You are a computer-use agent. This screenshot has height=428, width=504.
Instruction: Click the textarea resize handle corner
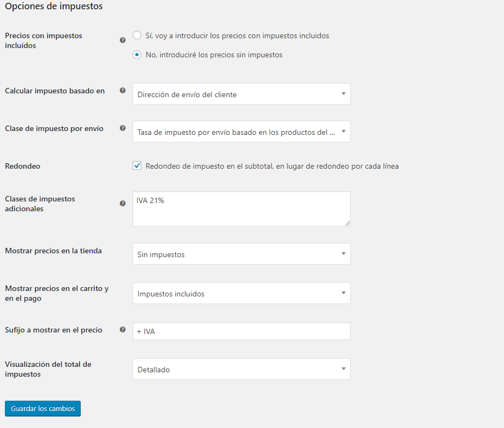click(347, 223)
